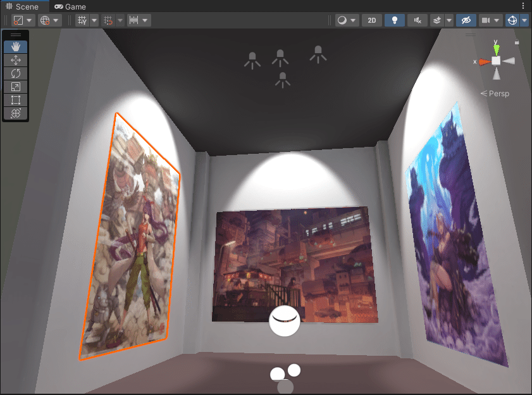Toggle scene visibility hidden-eye button
Viewport: 532px width, 395px height.
466,20
